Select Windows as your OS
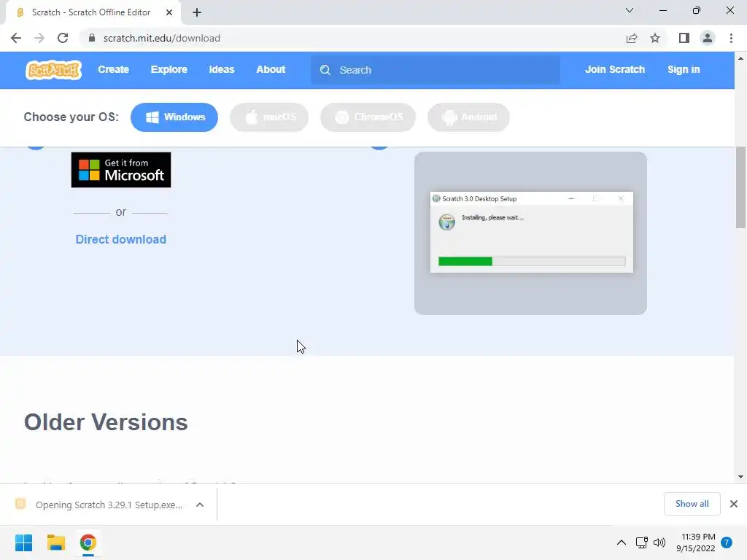 [174, 117]
